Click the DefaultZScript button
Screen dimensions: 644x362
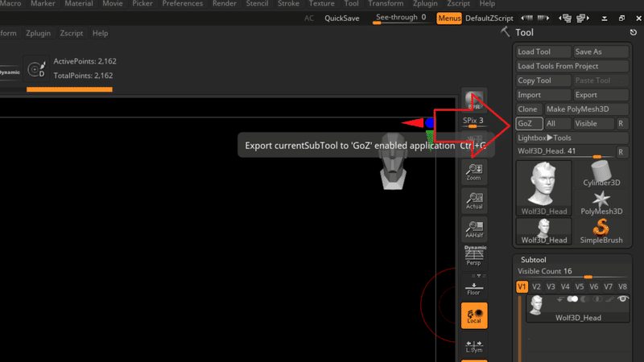(x=489, y=19)
